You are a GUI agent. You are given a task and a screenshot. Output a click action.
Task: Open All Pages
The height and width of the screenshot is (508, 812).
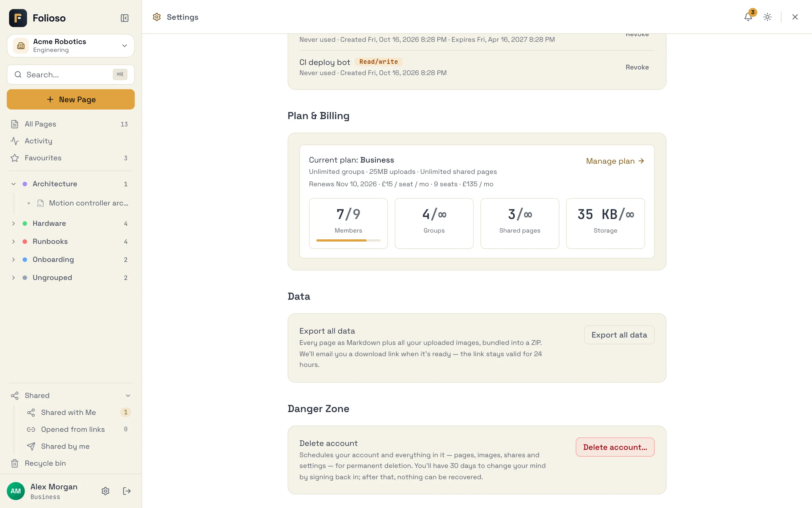(70, 124)
